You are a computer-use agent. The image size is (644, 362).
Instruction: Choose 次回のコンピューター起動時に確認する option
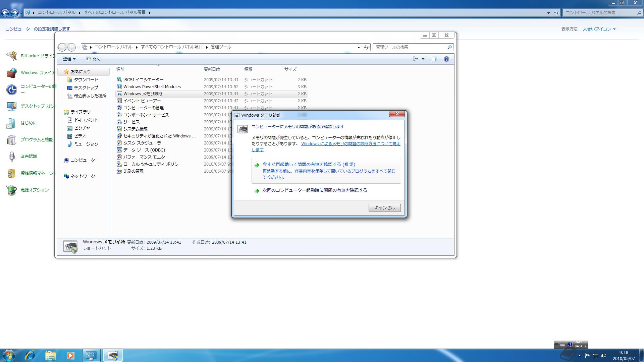coord(326,190)
